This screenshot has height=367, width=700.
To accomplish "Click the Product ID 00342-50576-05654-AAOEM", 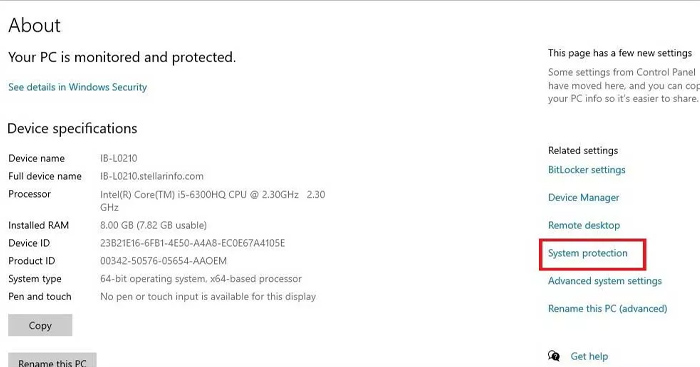I will coord(163,261).
